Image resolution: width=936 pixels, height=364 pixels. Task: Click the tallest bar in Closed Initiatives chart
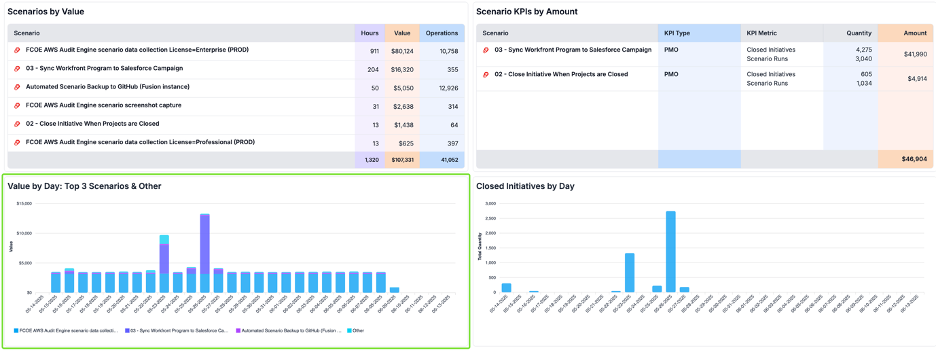[x=670, y=251]
